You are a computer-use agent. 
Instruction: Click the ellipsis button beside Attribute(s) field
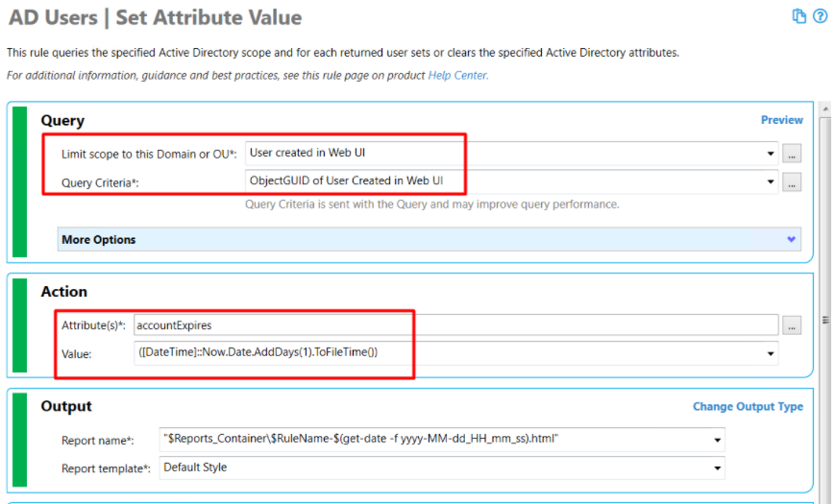pos(792,325)
